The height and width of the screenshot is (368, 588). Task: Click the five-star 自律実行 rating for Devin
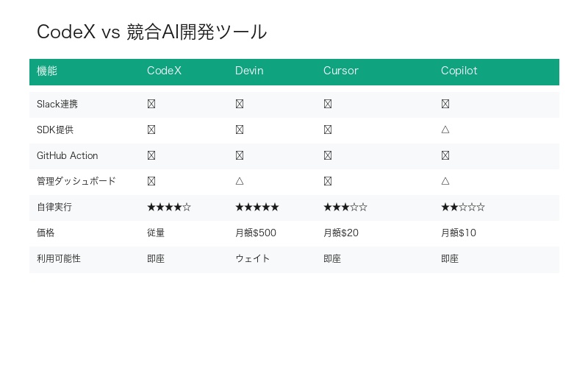[257, 207]
